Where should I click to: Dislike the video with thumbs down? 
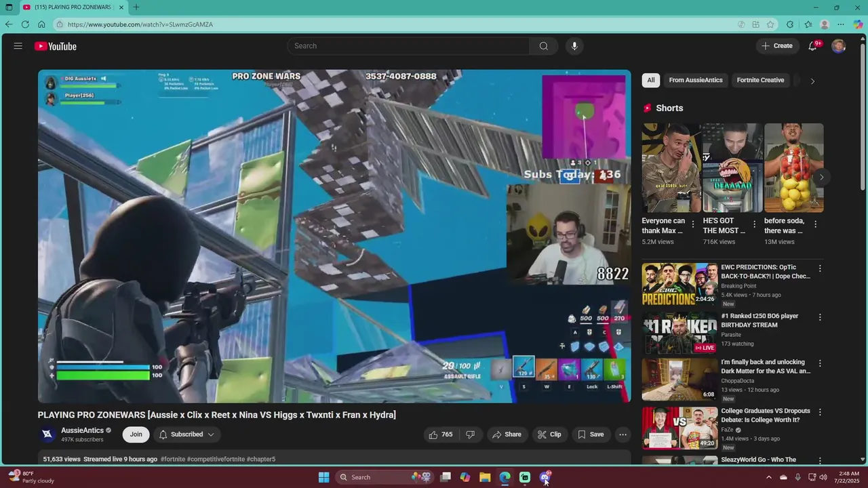[471, 434]
